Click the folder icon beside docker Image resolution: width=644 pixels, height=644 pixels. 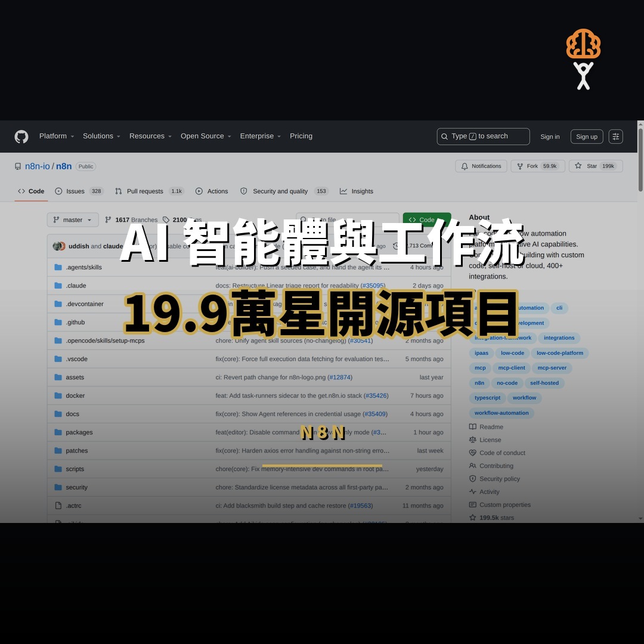tap(58, 396)
